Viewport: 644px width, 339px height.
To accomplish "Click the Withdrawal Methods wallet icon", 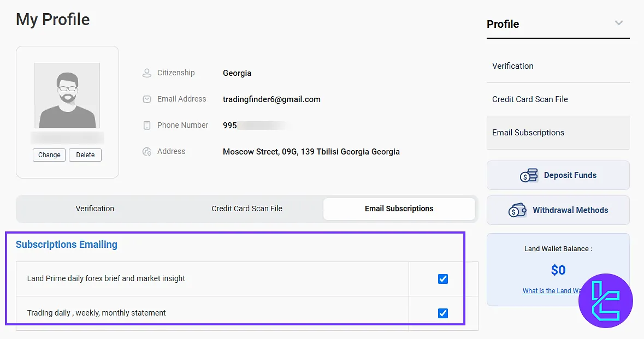I will click(x=517, y=210).
